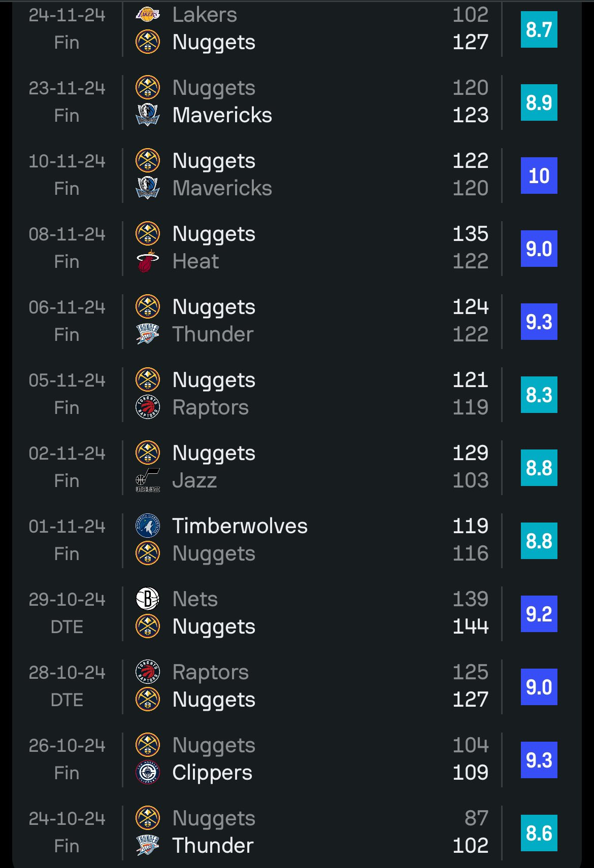Click the 8.7 rating badge

pos(539,29)
